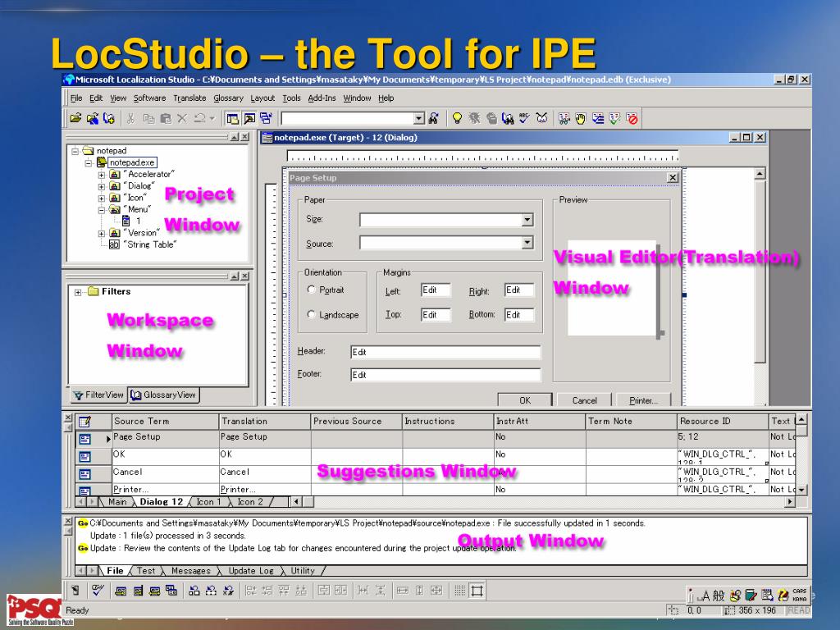This screenshot has width=840, height=630.
Task: Click the Copy toolbar icon
Action: point(148,118)
